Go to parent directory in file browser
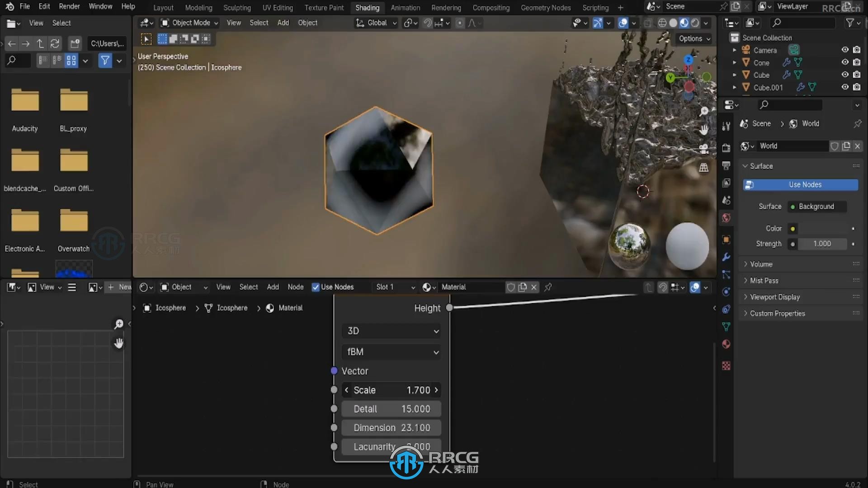 click(x=40, y=43)
